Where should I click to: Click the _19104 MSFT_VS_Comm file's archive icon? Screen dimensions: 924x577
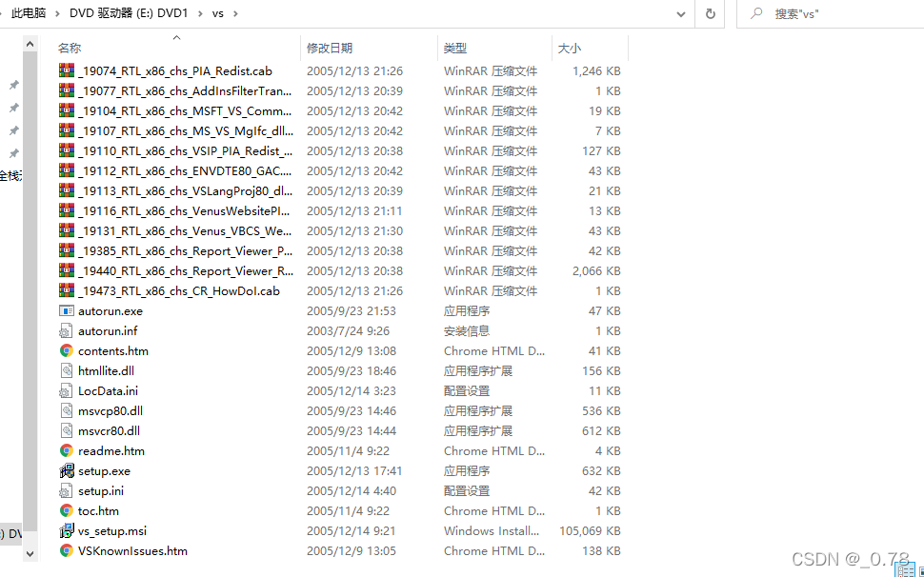tap(67, 110)
